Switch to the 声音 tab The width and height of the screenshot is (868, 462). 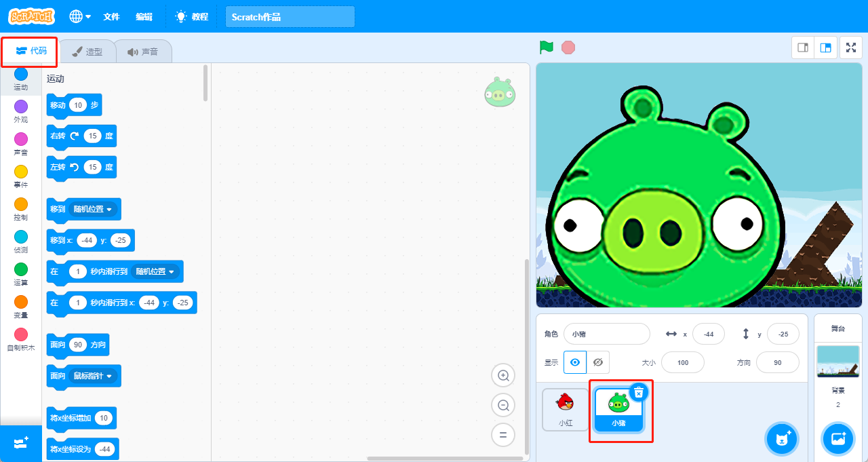142,52
